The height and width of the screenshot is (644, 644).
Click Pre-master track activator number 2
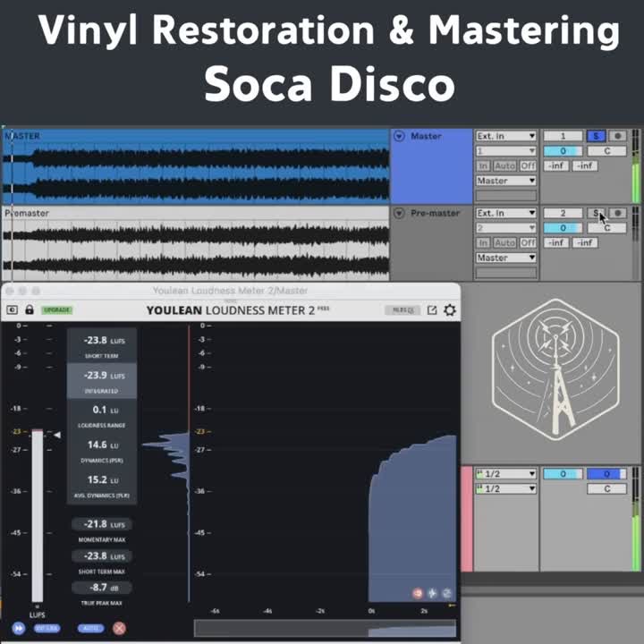[563, 213]
